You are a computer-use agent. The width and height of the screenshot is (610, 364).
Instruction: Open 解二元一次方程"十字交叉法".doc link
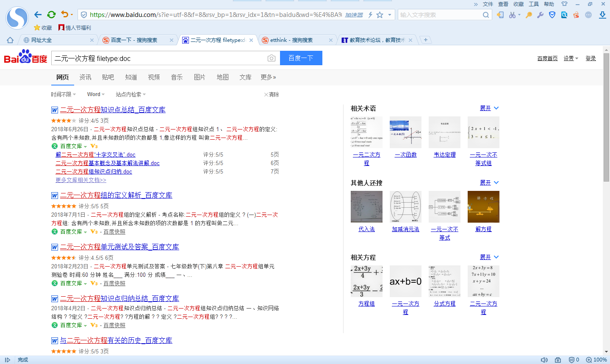pos(96,154)
